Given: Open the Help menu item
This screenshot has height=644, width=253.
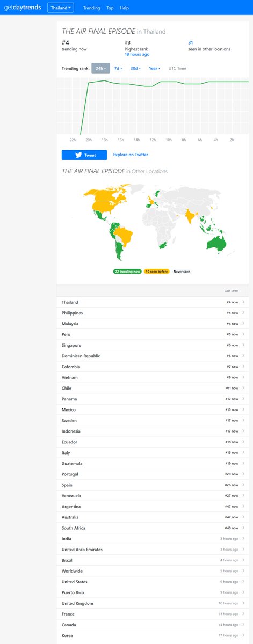Looking at the screenshot, I should [x=124, y=8].
